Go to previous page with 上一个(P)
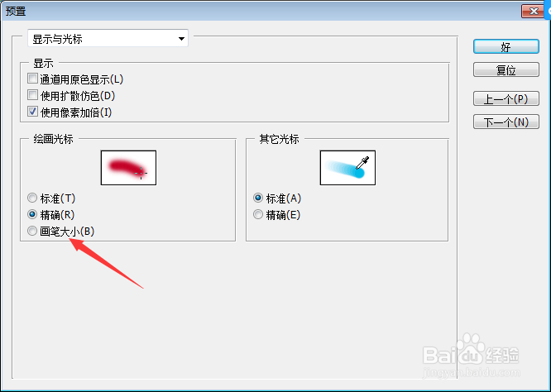551x392 pixels. [506, 98]
